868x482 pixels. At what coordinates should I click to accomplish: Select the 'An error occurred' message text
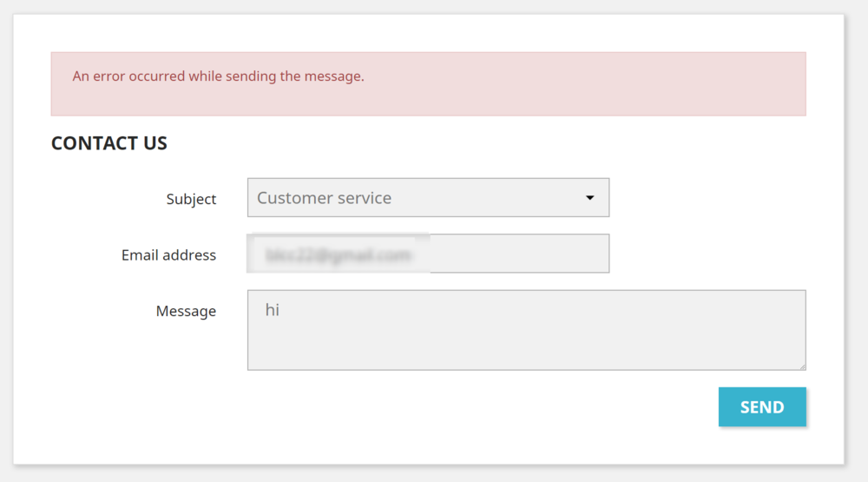pyautogui.click(x=218, y=76)
